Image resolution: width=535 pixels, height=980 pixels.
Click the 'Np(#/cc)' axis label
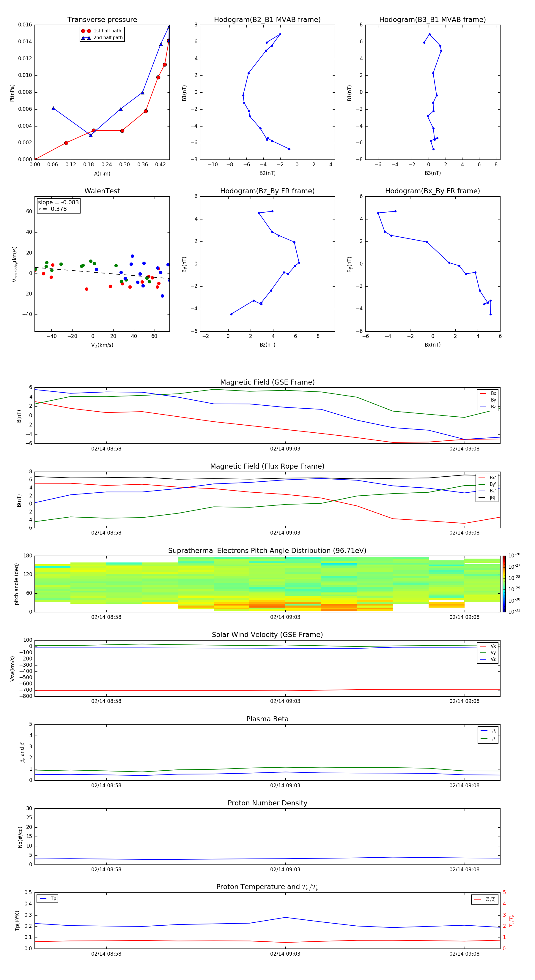[x=20, y=837]
